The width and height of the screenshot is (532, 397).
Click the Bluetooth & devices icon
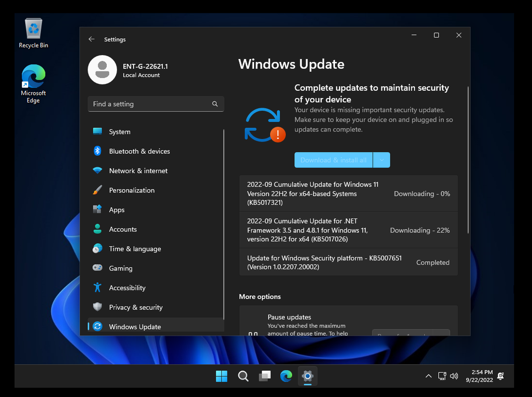click(97, 151)
